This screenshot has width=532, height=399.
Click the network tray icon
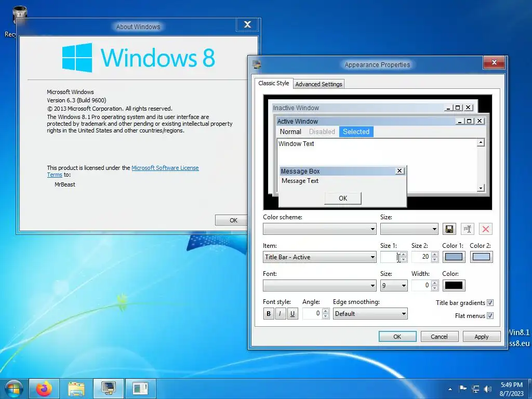(476, 389)
